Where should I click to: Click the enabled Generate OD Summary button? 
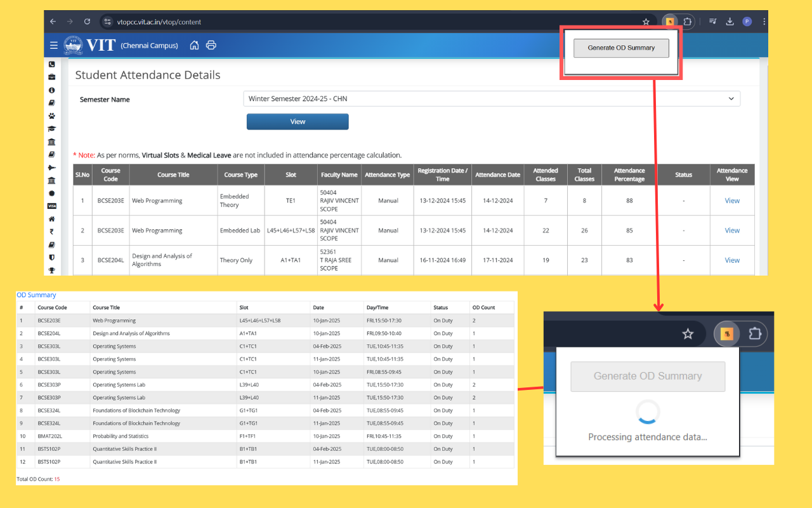point(621,48)
